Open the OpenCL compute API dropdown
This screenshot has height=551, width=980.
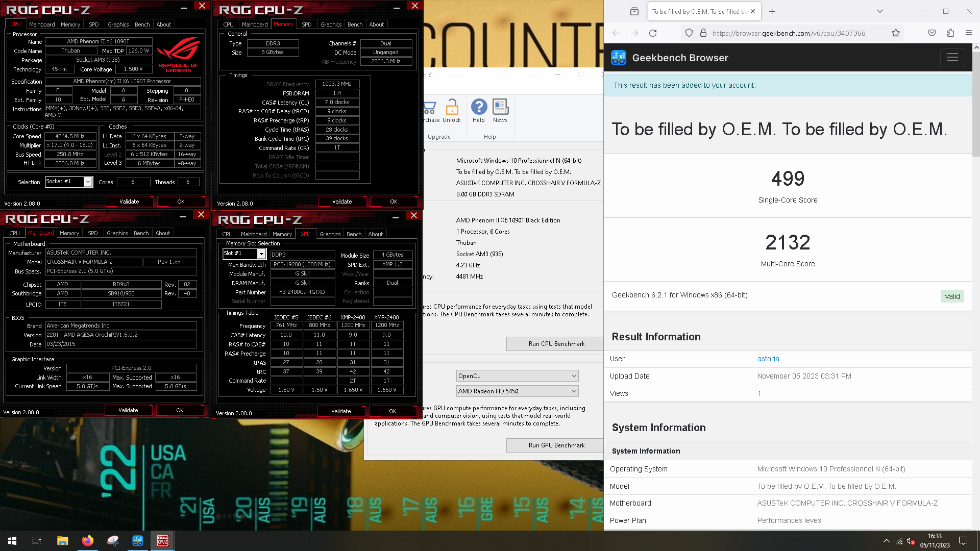coord(517,376)
